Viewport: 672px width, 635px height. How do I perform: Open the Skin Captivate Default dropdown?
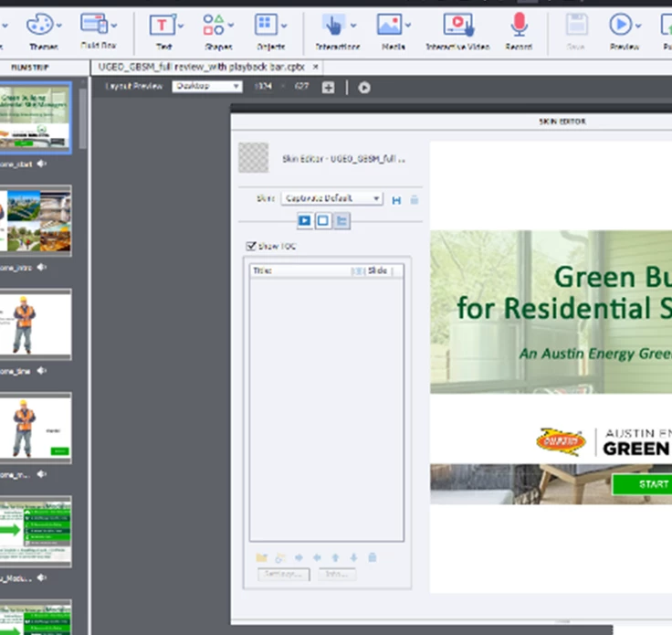click(x=331, y=198)
